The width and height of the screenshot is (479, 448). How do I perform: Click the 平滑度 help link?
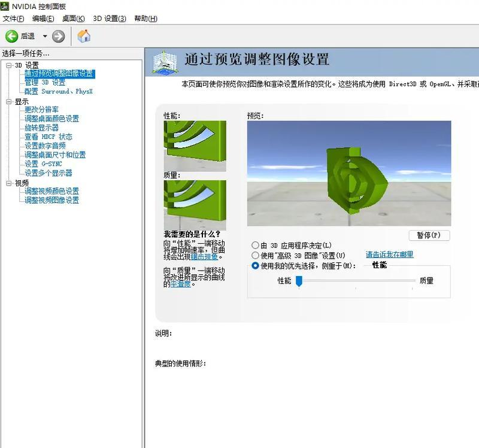[x=181, y=284]
